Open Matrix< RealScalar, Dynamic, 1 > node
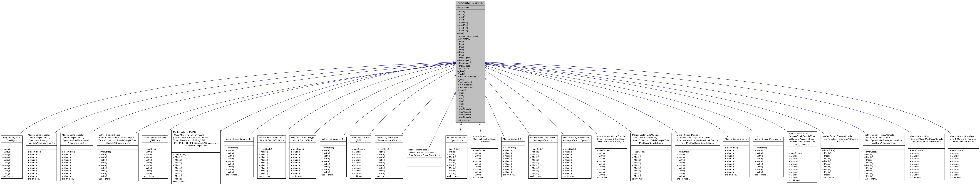980x185 pixels. (457, 139)
